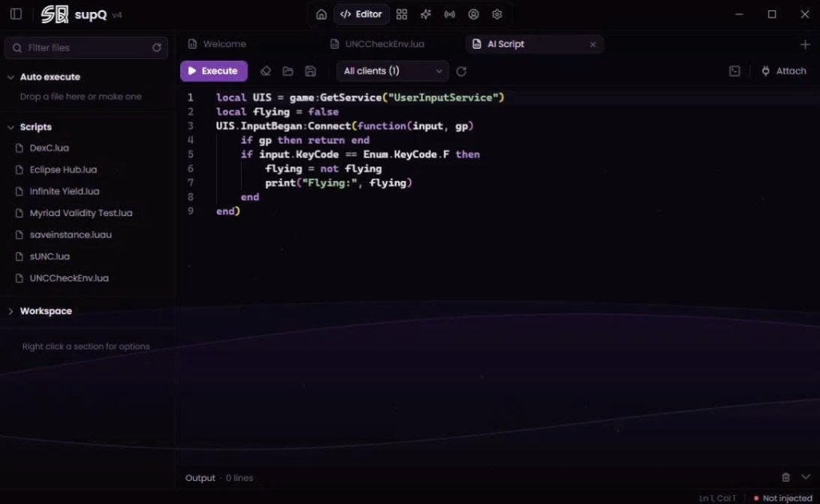This screenshot has width=820, height=504.
Task: Click line number 1 in the gutter
Action: pos(191,98)
